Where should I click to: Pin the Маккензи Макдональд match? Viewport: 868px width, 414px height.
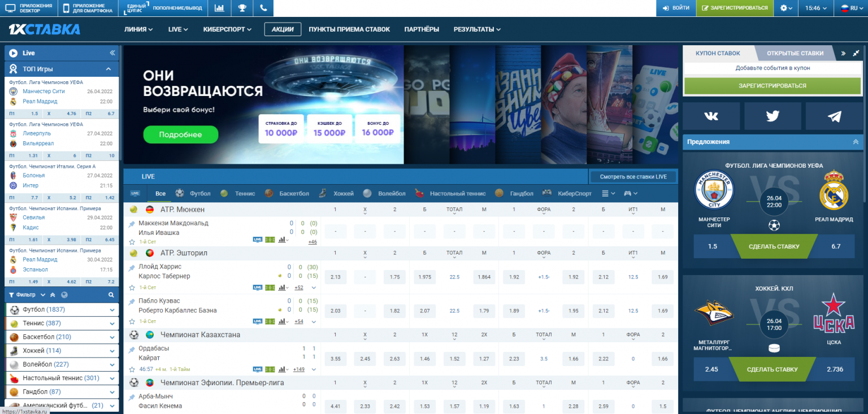tap(132, 224)
